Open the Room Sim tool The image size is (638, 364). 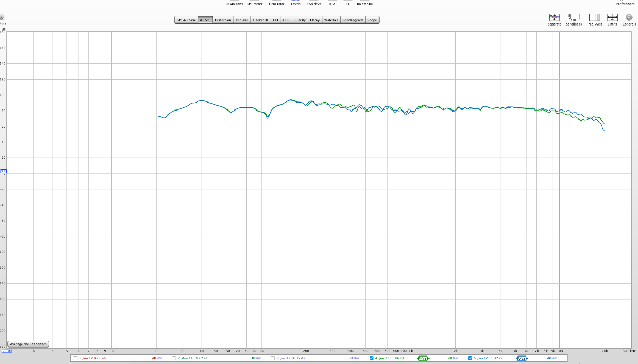(364, 4)
